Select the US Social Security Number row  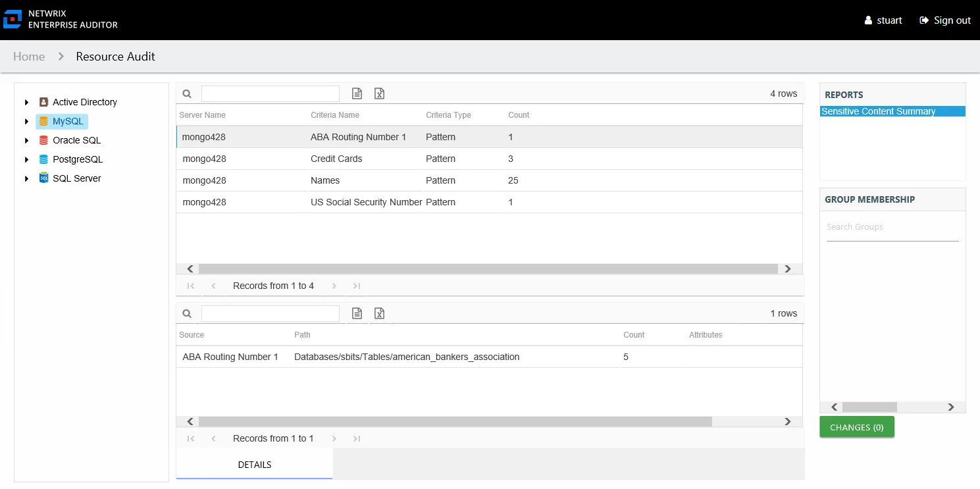[489, 202]
